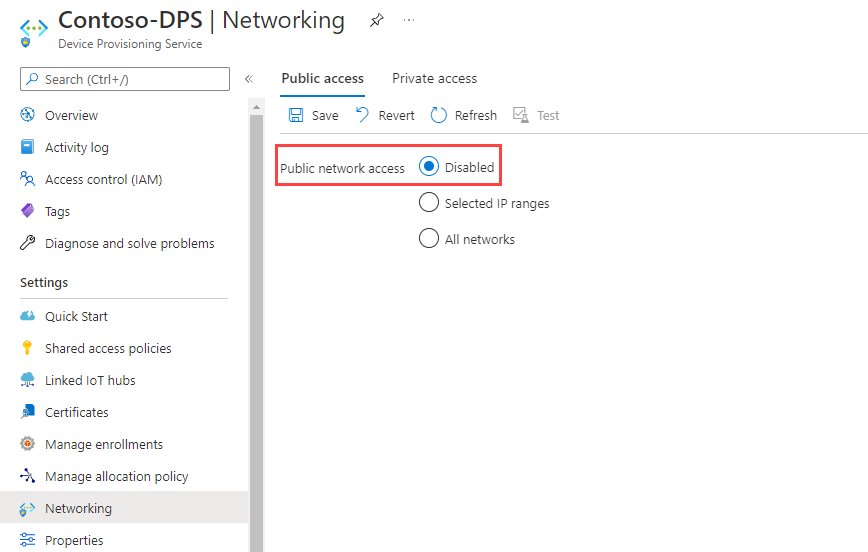This screenshot has height=552, width=868.
Task: Open Manage allocation policy
Action: pyautogui.click(x=117, y=477)
